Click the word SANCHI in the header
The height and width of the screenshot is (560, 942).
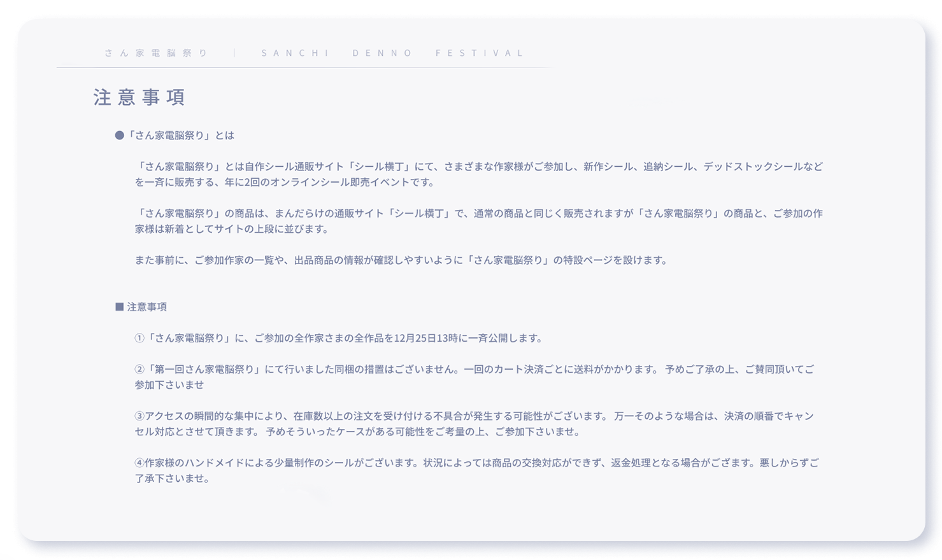296,53
